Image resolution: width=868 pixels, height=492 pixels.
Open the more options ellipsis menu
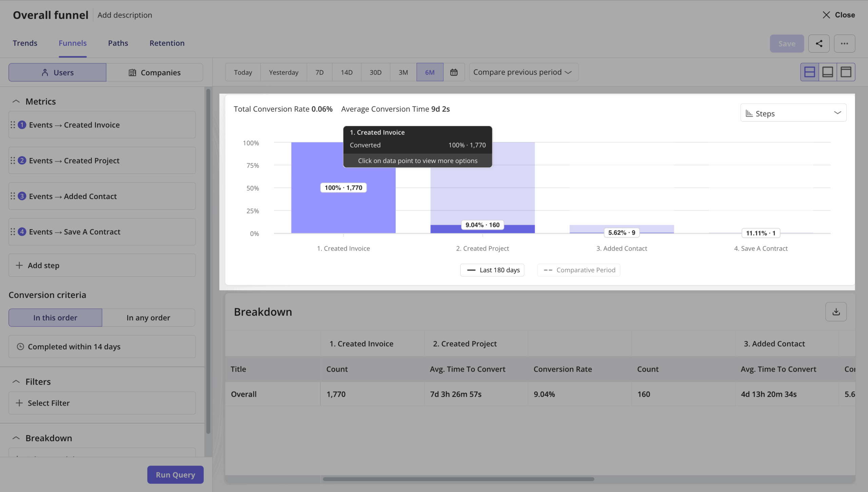point(845,43)
